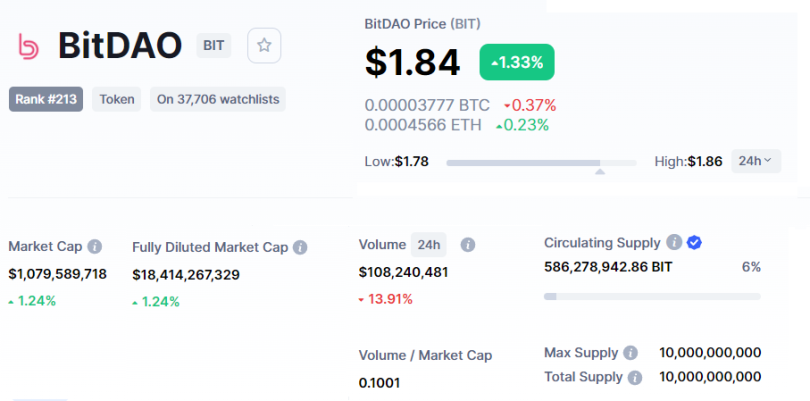
Task: Click the circulating supply progress bar
Action: pos(652,296)
